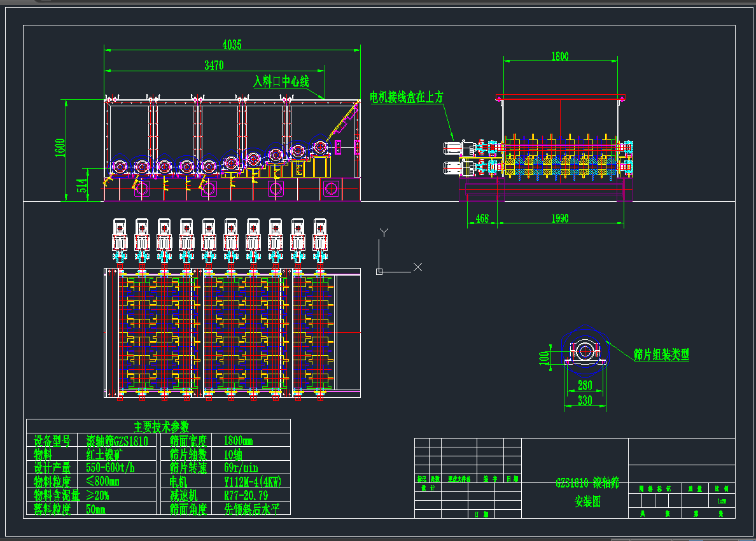This screenshot has width=756, height=541.
Task: Select the 设备型号 cell
Action: click(52, 440)
